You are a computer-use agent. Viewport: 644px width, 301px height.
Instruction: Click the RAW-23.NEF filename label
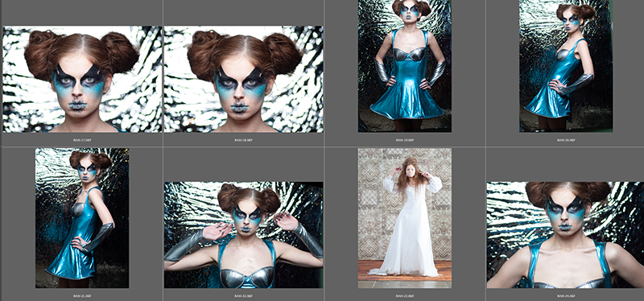pyautogui.click(x=405, y=295)
